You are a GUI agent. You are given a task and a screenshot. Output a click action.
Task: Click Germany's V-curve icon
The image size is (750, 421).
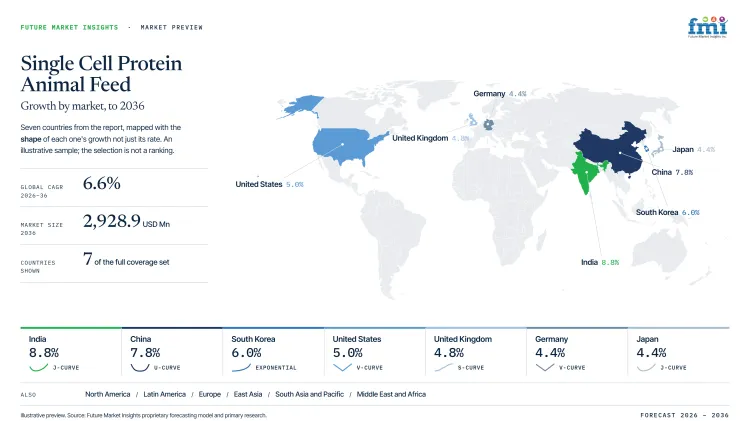click(545, 367)
